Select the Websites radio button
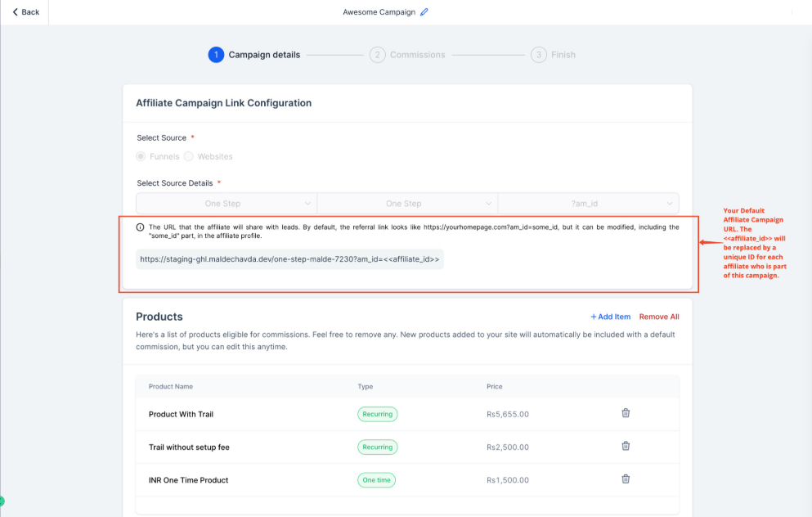 click(x=189, y=156)
